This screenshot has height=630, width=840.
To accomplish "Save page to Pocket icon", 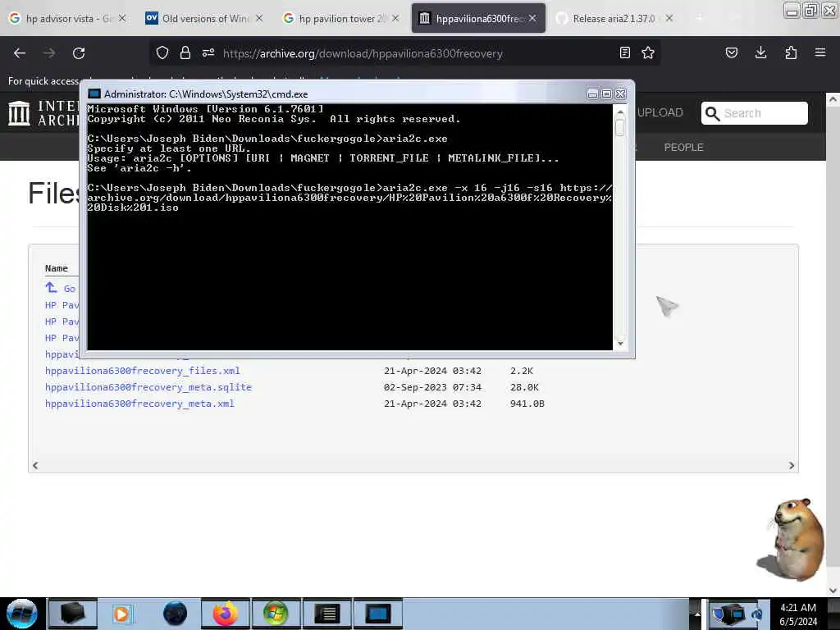I will click(x=732, y=52).
